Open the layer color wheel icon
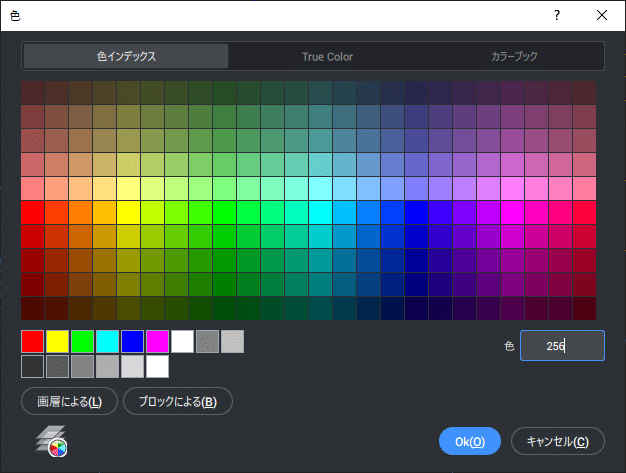This screenshot has height=473, width=626. 51,441
